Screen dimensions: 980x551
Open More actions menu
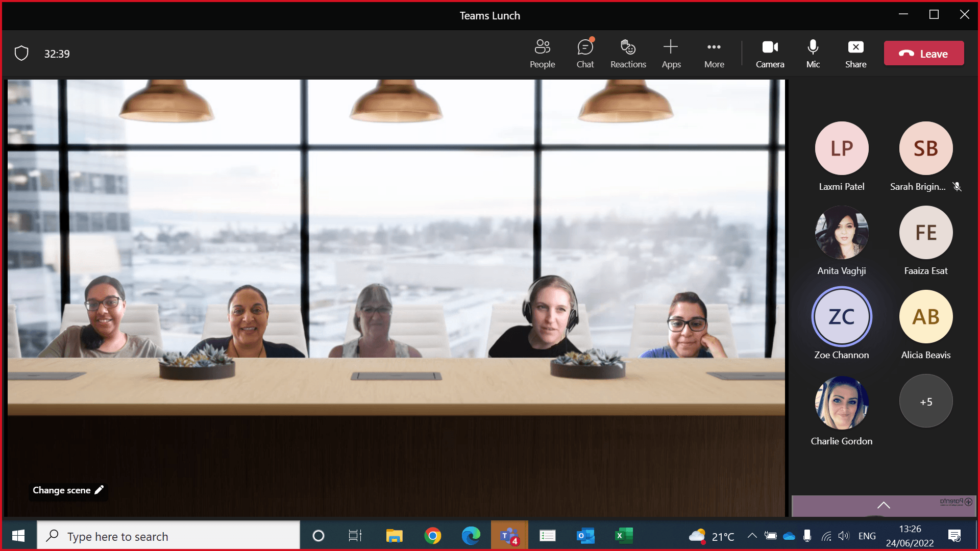tap(714, 54)
